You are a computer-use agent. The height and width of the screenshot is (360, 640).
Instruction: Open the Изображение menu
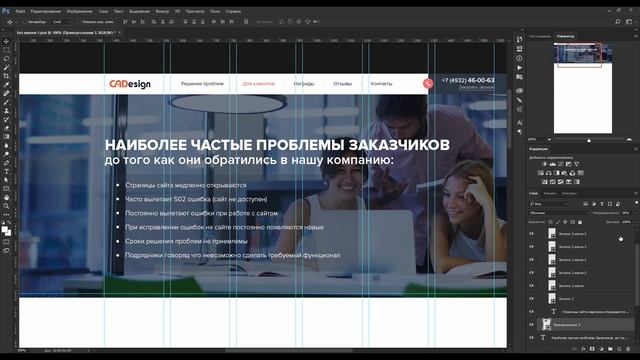pos(79,11)
